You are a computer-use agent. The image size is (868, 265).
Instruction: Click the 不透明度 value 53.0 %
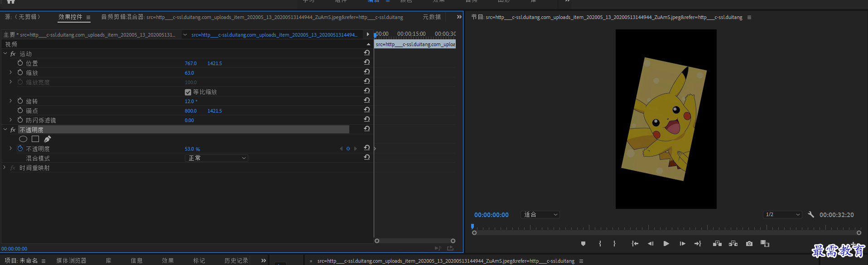[192, 149]
